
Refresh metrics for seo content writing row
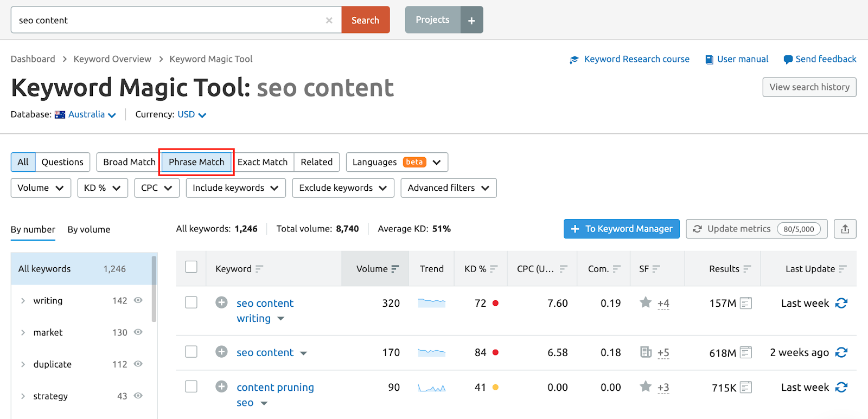(x=841, y=304)
